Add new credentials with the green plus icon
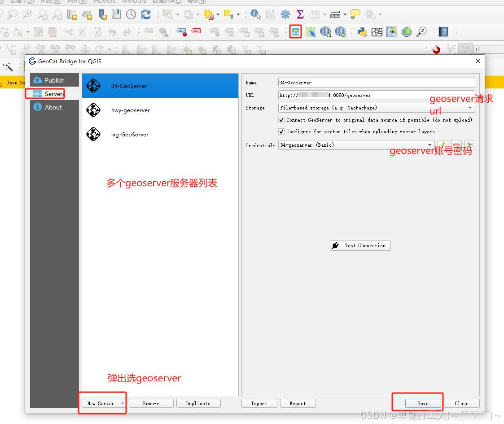Screen dimensions: 504x424 tap(469, 144)
